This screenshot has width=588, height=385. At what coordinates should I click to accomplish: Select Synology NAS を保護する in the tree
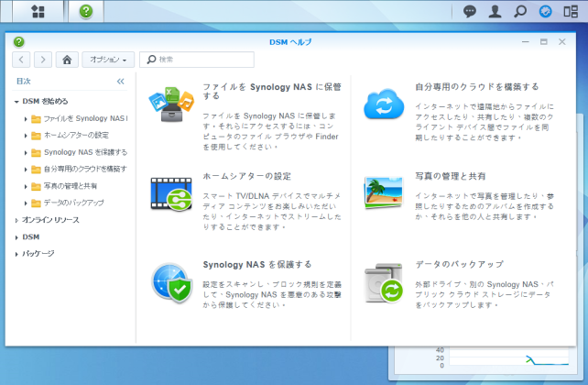pyautogui.click(x=85, y=152)
